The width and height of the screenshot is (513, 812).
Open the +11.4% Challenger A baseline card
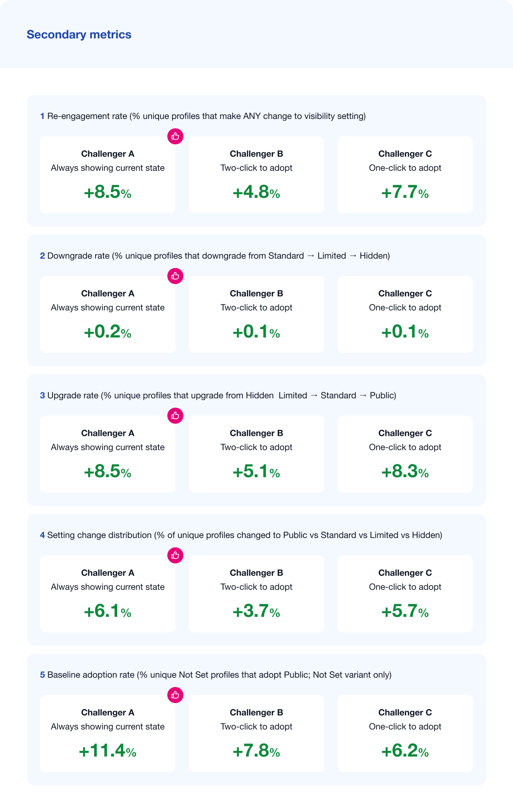(x=108, y=733)
